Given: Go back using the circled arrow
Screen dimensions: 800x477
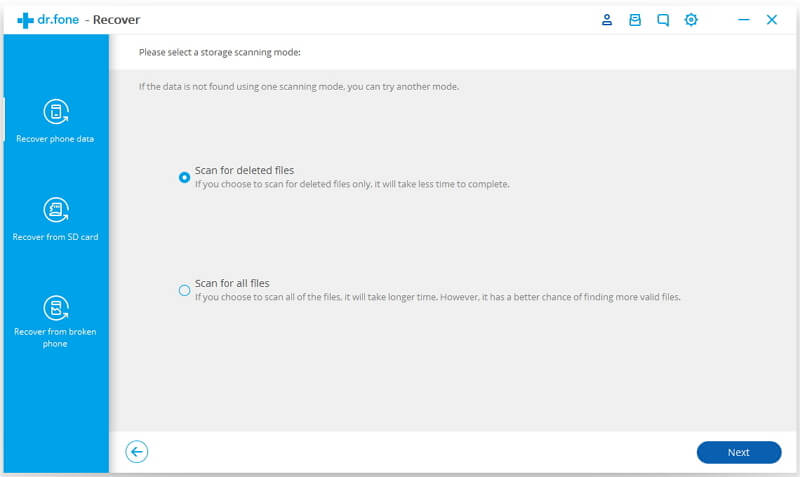Looking at the screenshot, I should 137,452.
